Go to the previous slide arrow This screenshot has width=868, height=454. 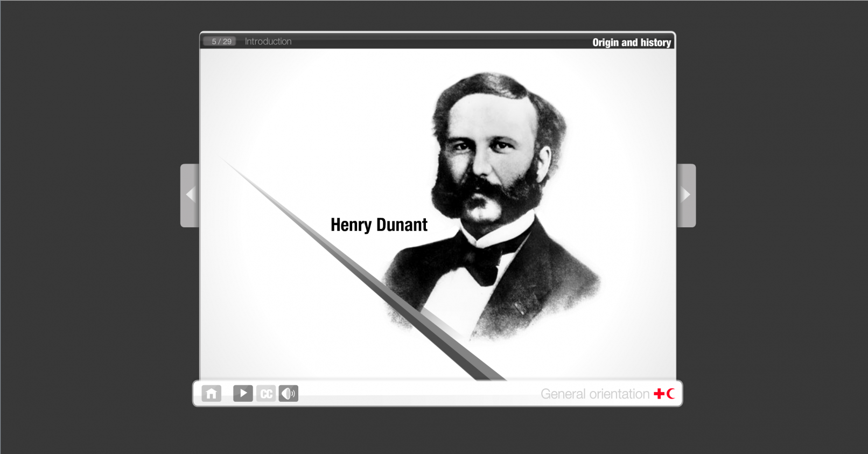pos(190,195)
